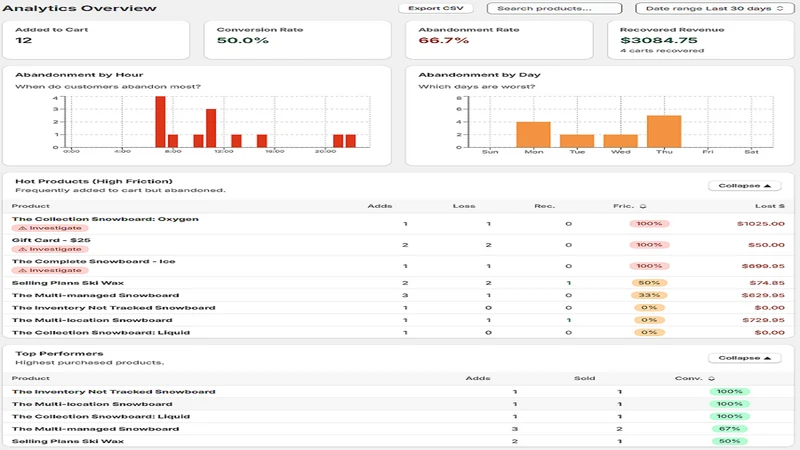Click the $1025.00 Lost $ value
Viewport: 800px width, 450px height.
[x=761, y=223]
